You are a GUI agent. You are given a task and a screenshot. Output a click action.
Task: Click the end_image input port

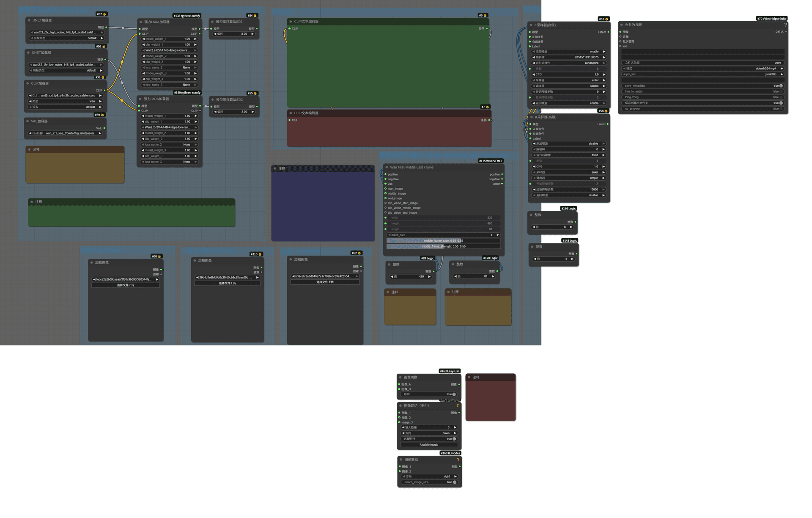(x=386, y=198)
